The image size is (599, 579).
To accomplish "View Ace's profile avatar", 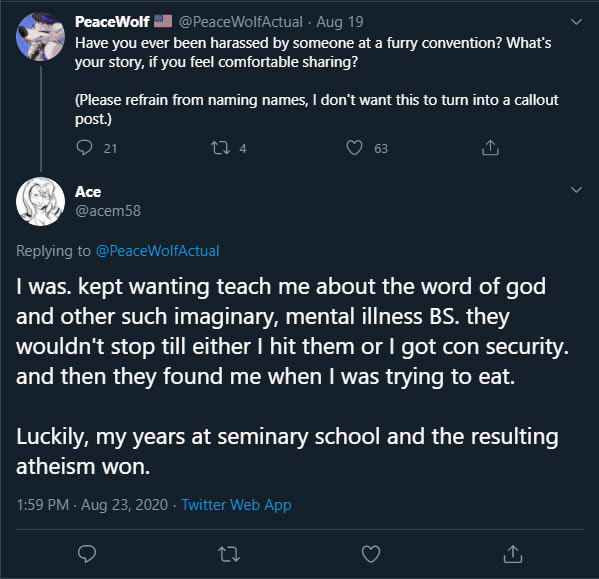I will tap(40, 202).
